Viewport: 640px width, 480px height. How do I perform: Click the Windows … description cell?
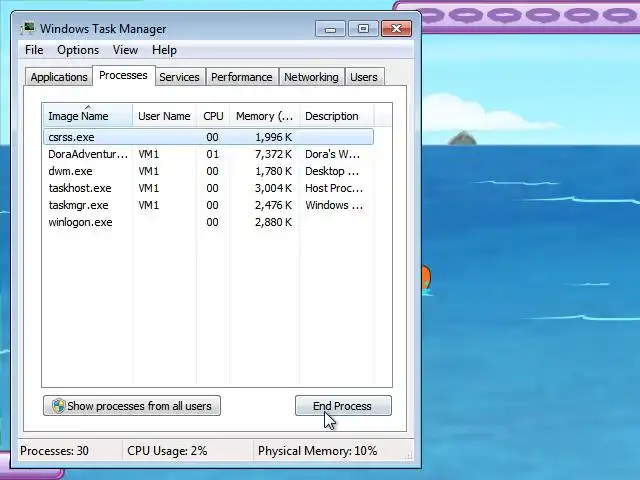[334, 205]
